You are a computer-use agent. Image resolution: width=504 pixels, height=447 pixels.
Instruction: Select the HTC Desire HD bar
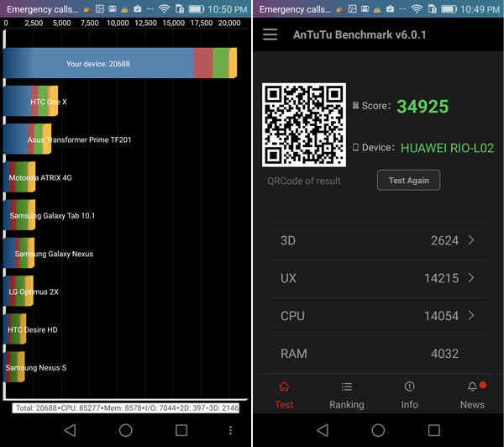tap(15, 329)
